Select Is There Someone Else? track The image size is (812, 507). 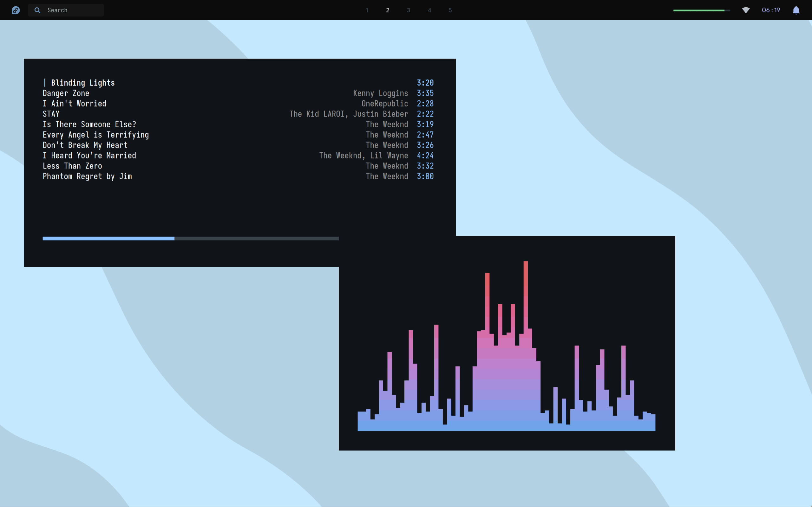(89, 124)
